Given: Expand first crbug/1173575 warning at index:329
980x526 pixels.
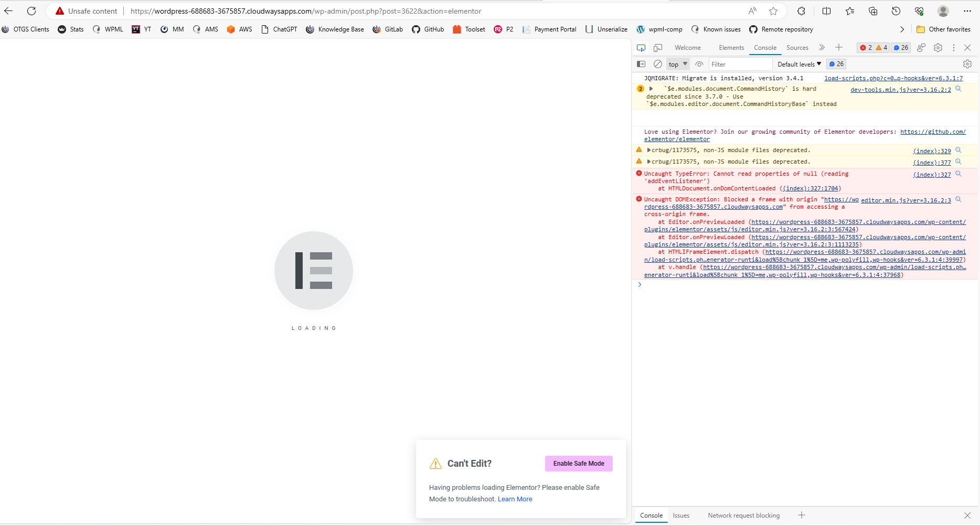Looking at the screenshot, I should pyautogui.click(x=649, y=150).
